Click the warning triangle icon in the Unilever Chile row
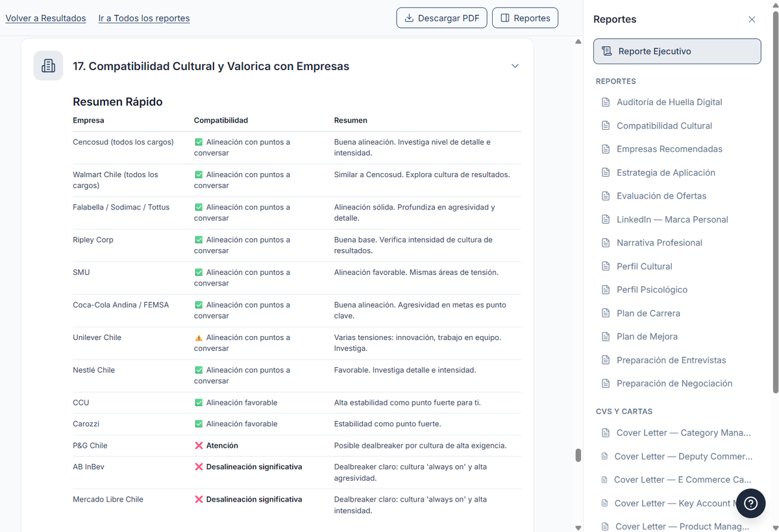The image size is (779, 532). pos(199,337)
